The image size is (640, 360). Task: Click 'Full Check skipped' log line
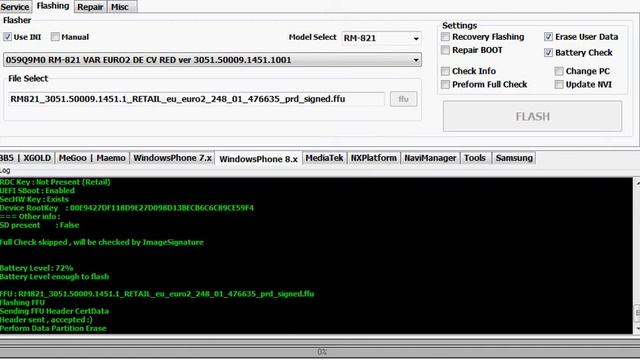point(102,242)
